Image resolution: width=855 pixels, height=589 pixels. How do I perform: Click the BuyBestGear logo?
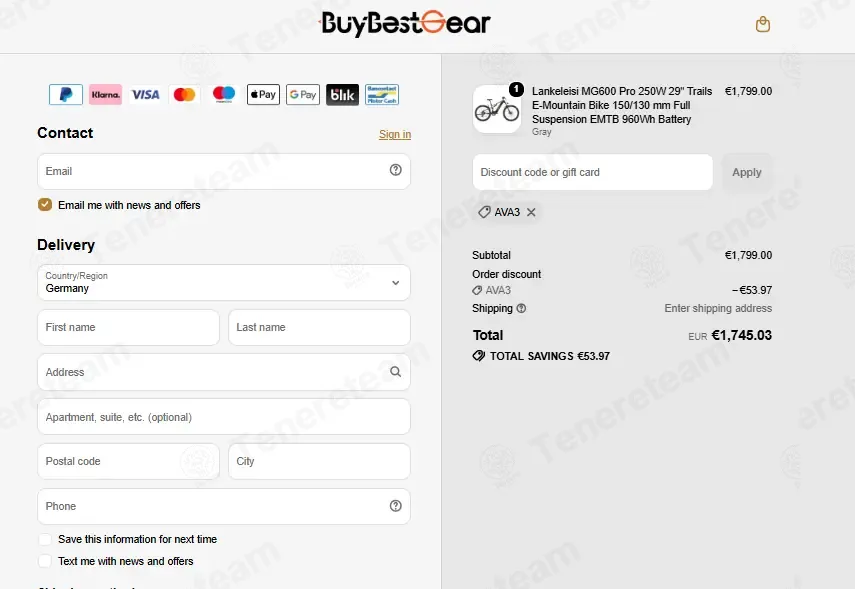[405, 23]
